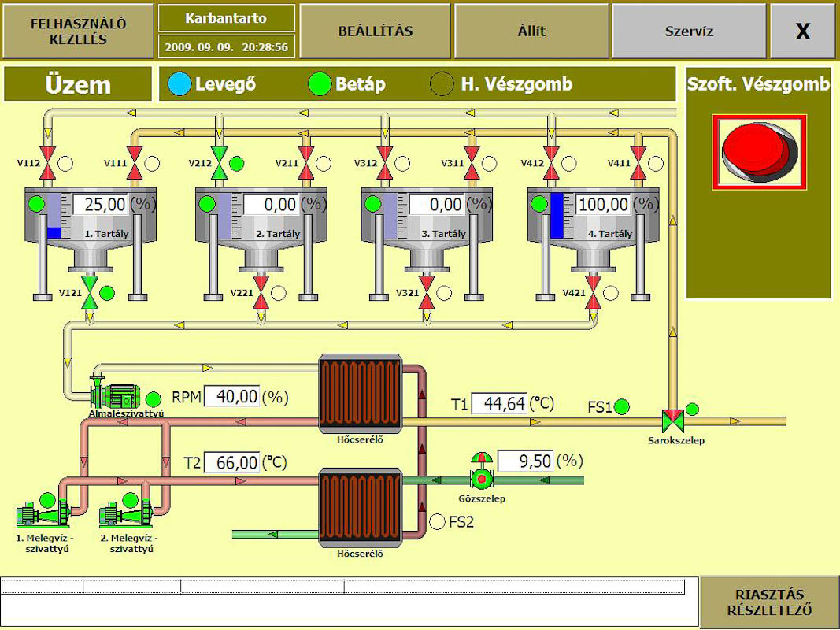Click the 2. Melegvíz szivattyú pump
The width and height of the screenshot is (840, 630).
pos(124,515)
